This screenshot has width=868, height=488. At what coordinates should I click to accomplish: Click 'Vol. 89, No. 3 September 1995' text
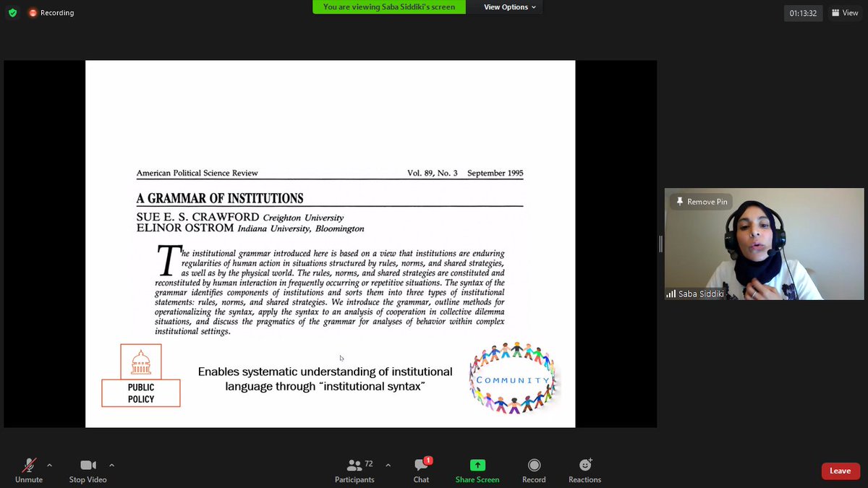point(465,174)
